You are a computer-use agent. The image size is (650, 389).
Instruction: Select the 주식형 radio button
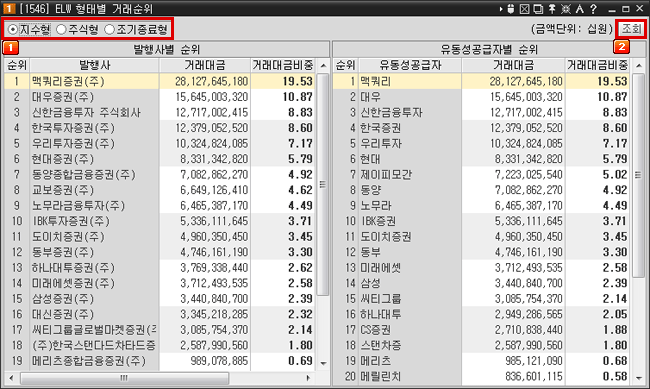click(78, 29)
